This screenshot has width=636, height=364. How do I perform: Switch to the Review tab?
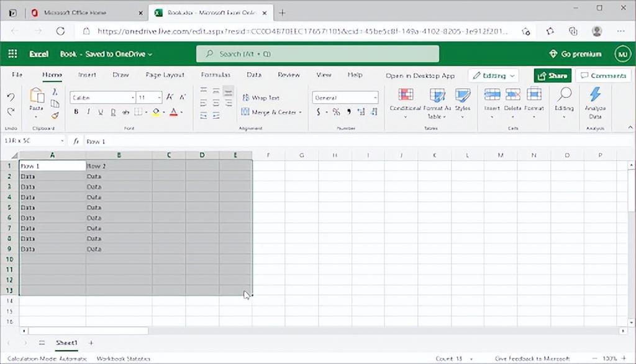[x=289, y=75]
